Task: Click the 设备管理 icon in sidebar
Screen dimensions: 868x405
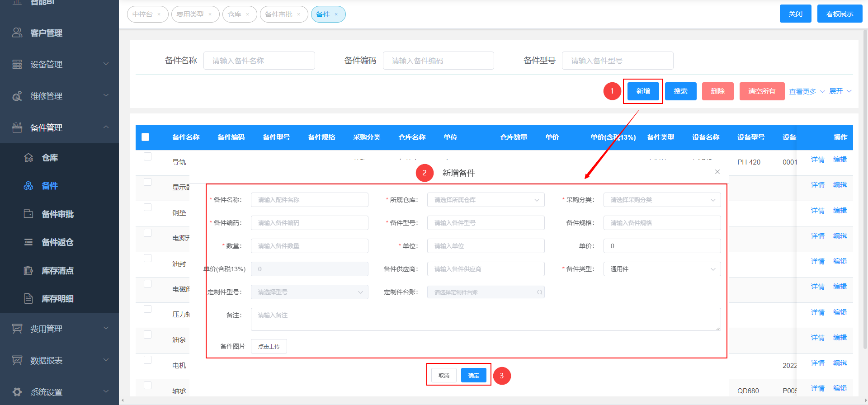Action: (17, 64)
